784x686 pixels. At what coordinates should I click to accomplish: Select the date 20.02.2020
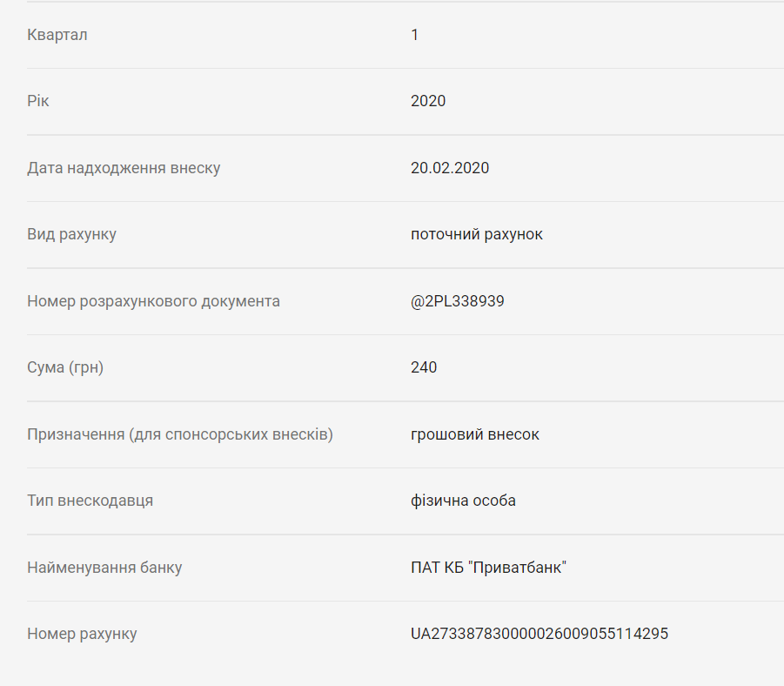click(450, 168)
